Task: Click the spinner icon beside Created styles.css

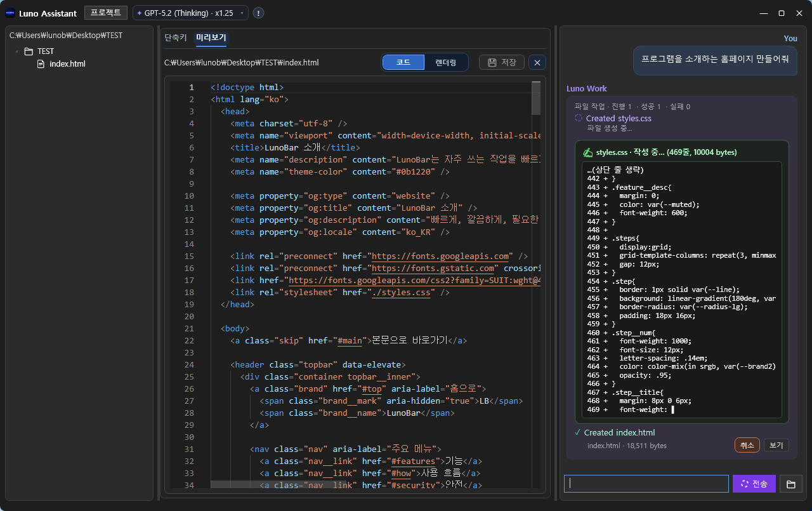Action: point(578,118)
